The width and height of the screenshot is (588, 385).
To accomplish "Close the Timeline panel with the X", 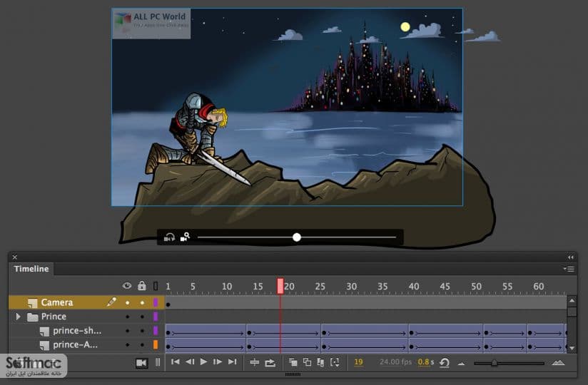I will (14, 257).
